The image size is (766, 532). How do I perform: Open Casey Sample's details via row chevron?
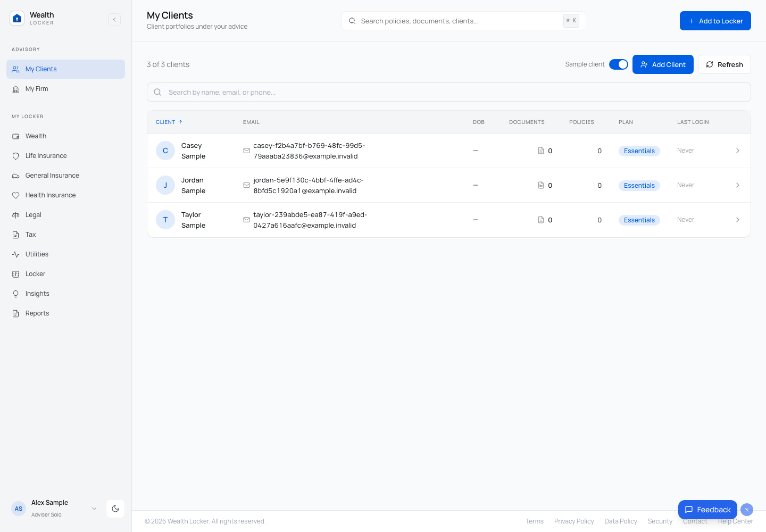(x=738, y=151)
